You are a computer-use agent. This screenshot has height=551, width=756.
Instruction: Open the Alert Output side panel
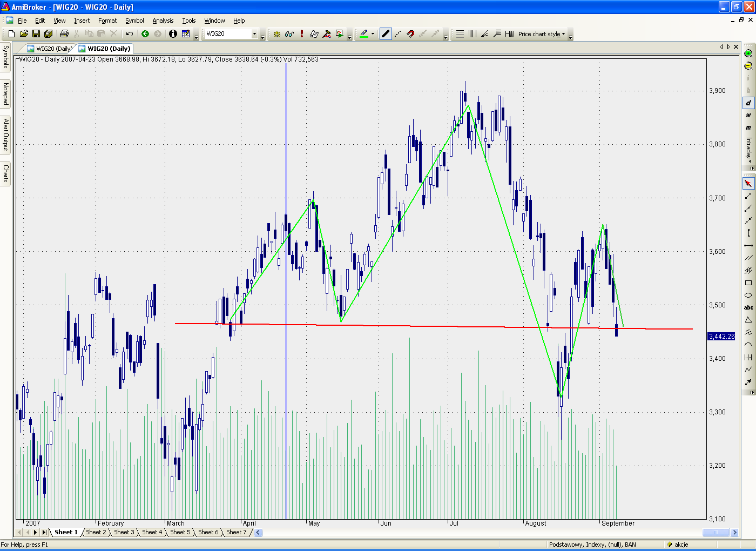6,135
